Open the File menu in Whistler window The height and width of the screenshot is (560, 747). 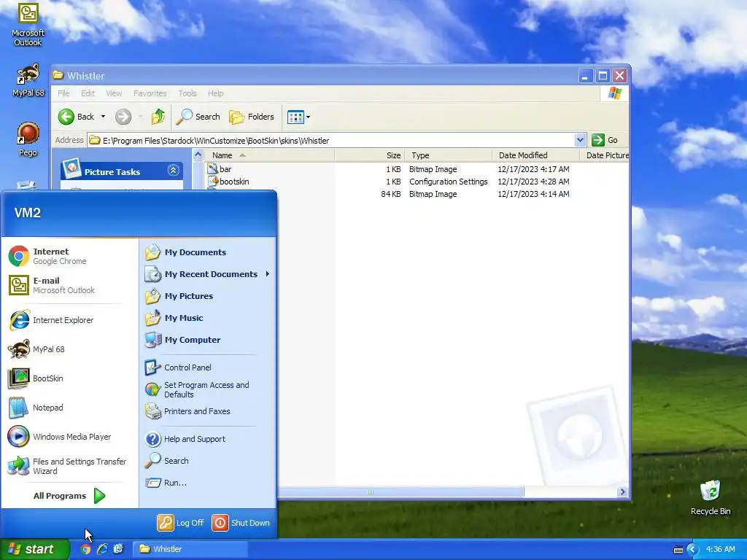pos(64,93)
